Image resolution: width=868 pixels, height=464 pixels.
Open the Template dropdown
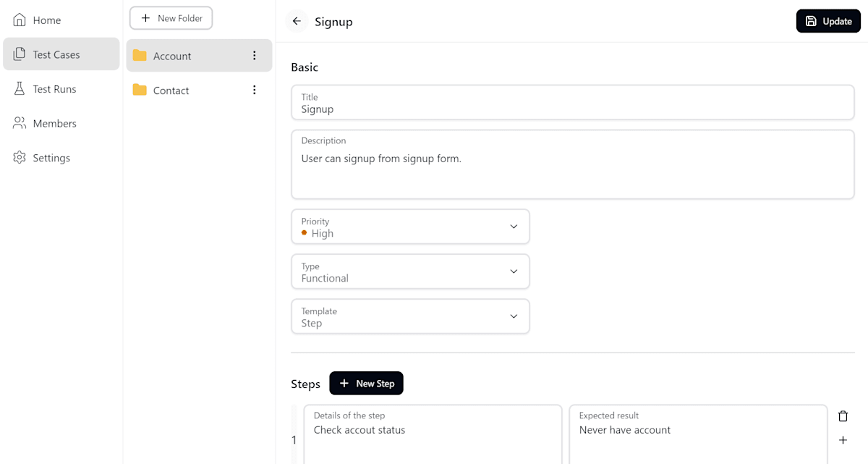coord(410,316)
